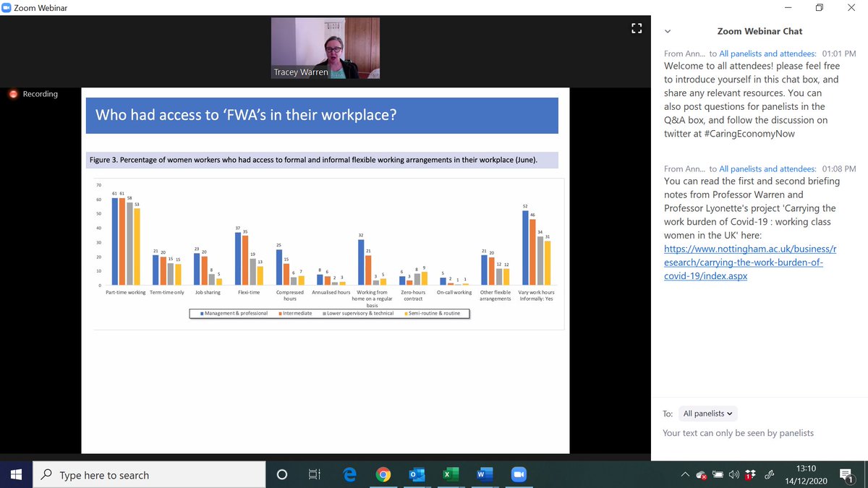Image resolution: width=868 pixels, height=488 pixels.
Task: Click the 'Management & professional' blue legend swatch
Action: click(200, 314)
